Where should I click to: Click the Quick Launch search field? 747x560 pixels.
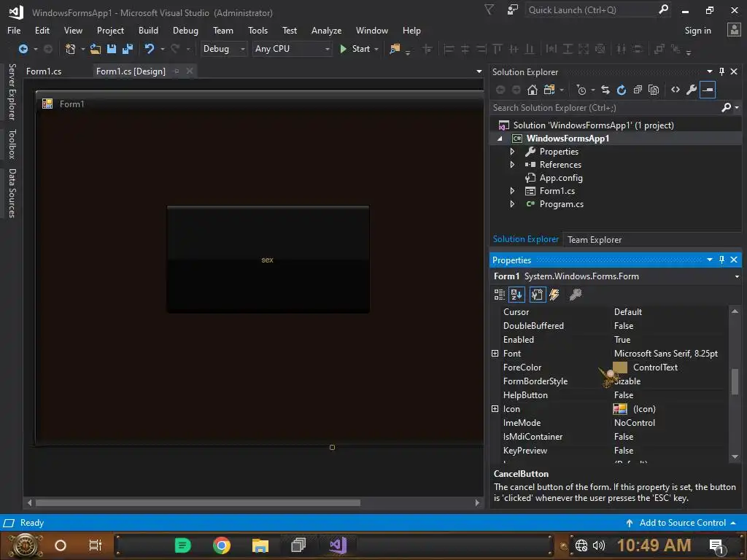point(592,10)
